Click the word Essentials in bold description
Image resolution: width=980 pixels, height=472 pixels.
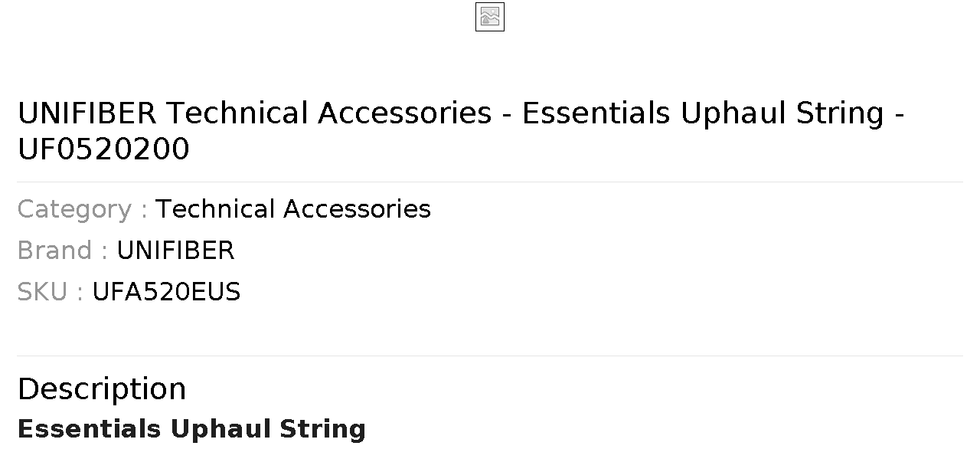pyautogui.click(x=90, y=429)
